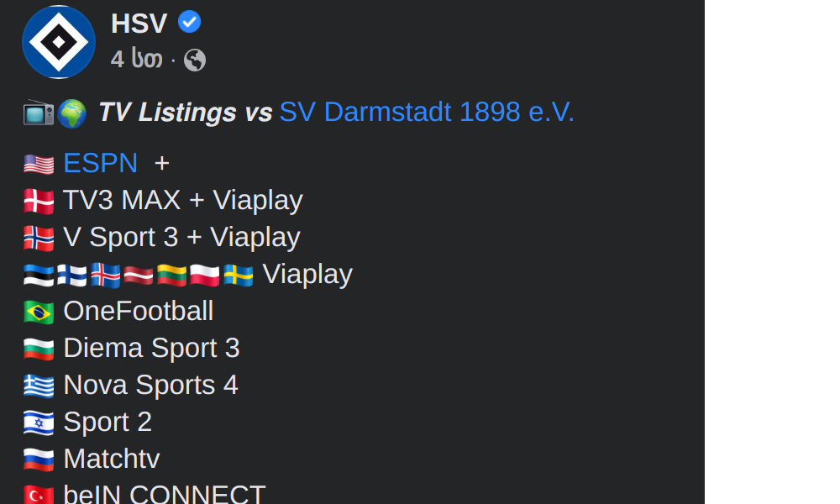Click the Brazilian flag before OneFootball
Screen dimensions: 840x504
[39, 312]
